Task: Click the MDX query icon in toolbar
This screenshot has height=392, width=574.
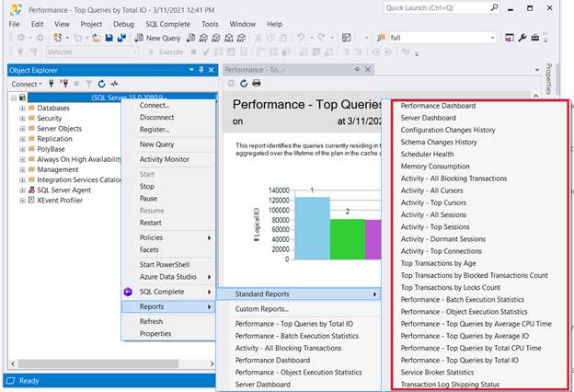Action: tap(203, 38)
